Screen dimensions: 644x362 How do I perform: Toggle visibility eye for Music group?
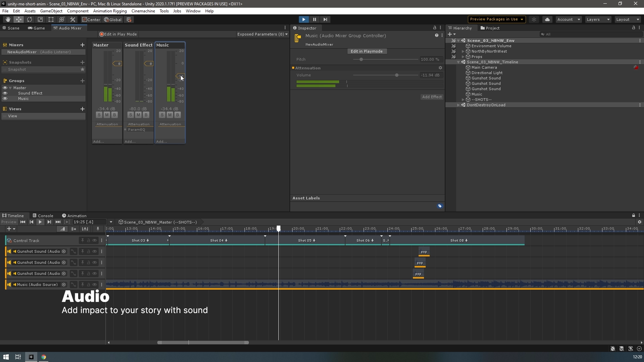click(x=5, y=99)
